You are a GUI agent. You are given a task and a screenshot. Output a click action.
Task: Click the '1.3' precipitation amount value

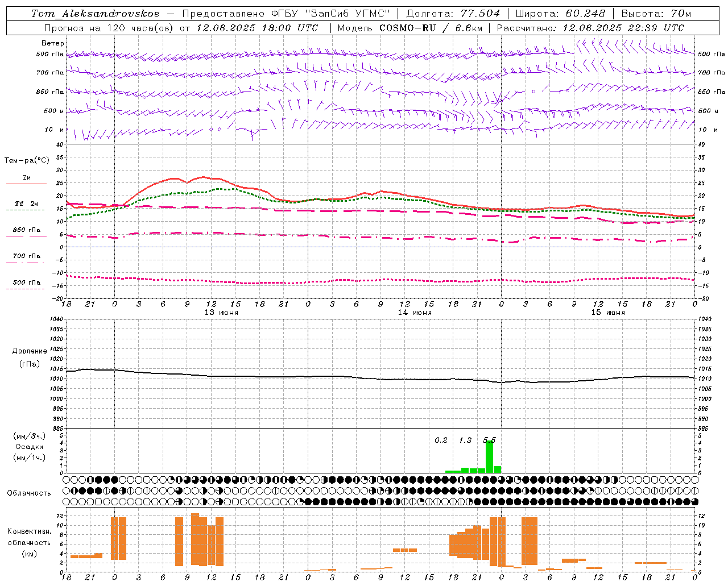click(465, 440)
